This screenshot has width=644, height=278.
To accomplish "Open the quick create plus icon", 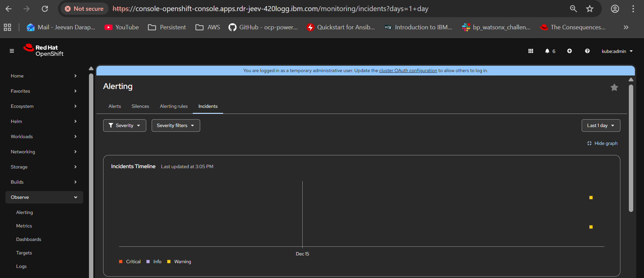I will (570, 51).
